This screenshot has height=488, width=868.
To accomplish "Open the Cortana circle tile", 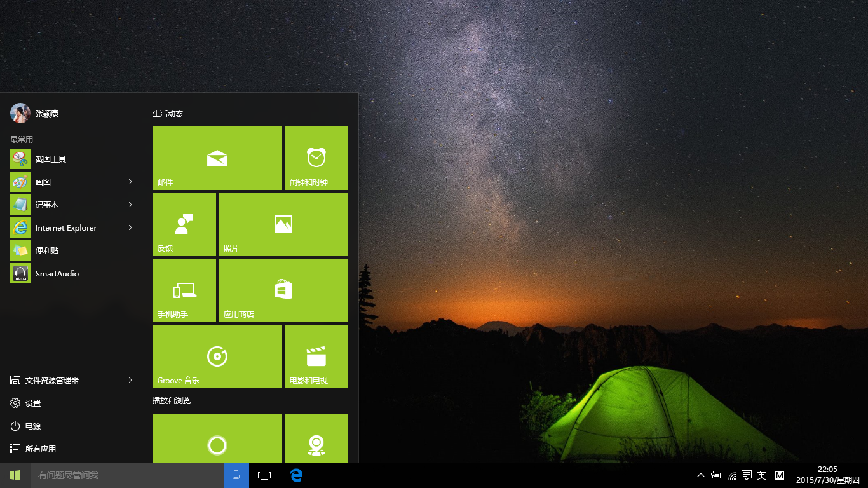I will click(217, 438).
